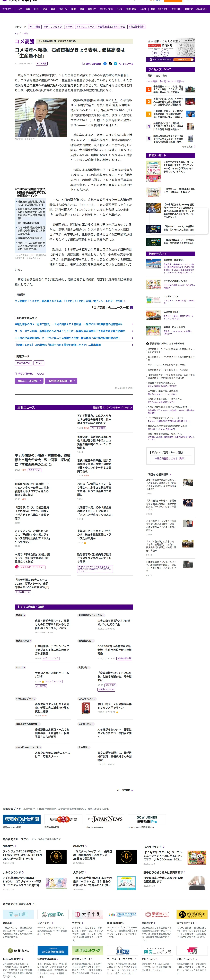Image resolution: width=210 pixels, height=980 pixels.
Task: Click the 読売KODOMO新聞 logo
Action: click(22, 819)
